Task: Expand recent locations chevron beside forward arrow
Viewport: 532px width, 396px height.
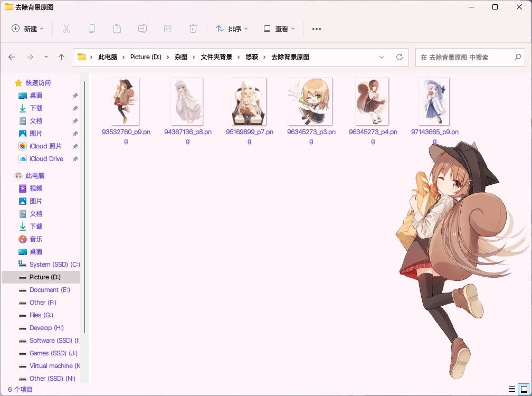Action: 46,57
